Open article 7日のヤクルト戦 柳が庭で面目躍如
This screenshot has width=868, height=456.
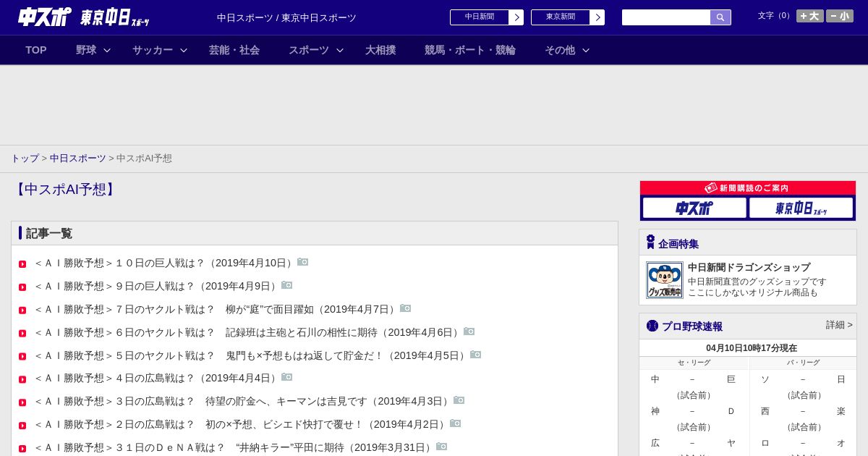(x=216, y=309)
